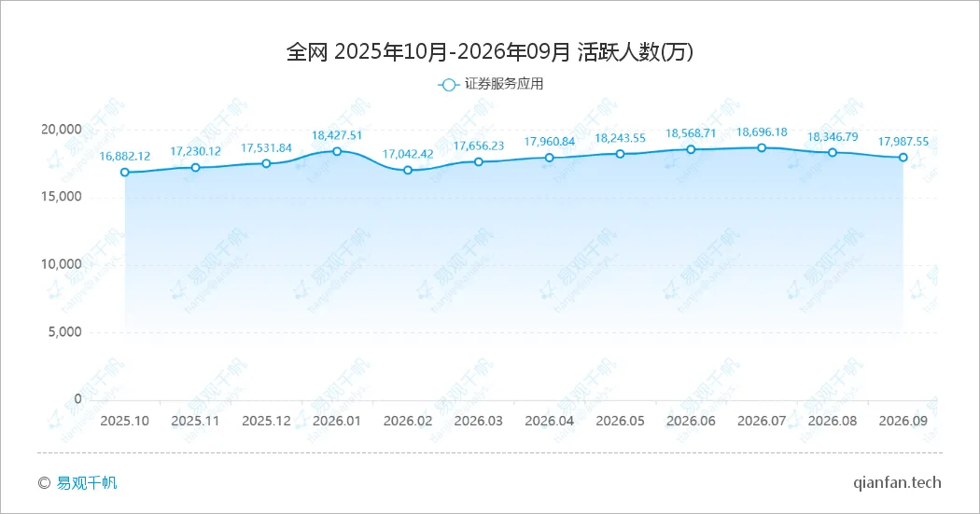Image resolution: width=980 pixels, height=514 pixels.
Task: Select the 2026.08 data point marker
Action: (x=833, y=152)
